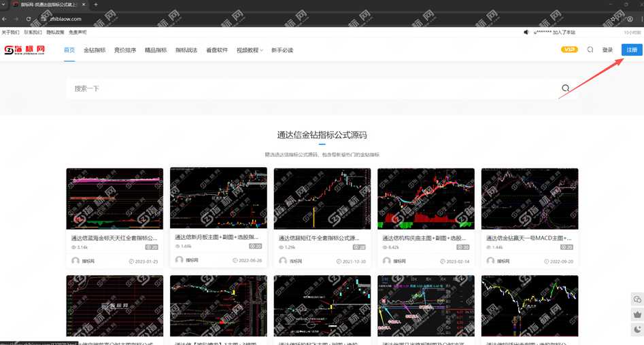Click the announcement speaker icon
Viewport: 644px width, 345px height.
[x=526, y=32]
